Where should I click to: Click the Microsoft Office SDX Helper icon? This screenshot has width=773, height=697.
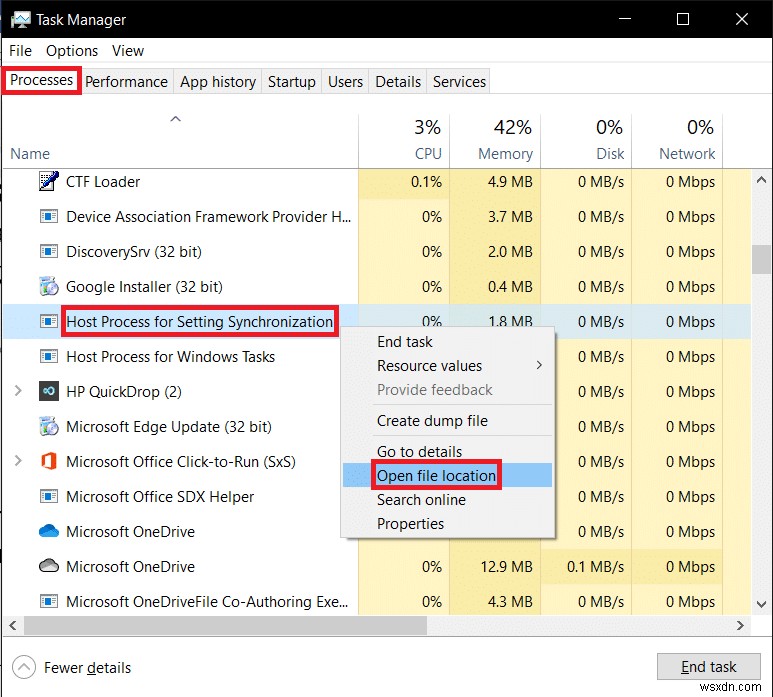(x=48, y=497)
